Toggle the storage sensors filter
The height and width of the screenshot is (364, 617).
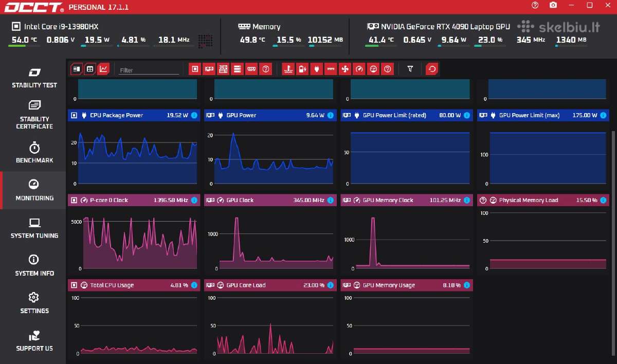(237, 68)
